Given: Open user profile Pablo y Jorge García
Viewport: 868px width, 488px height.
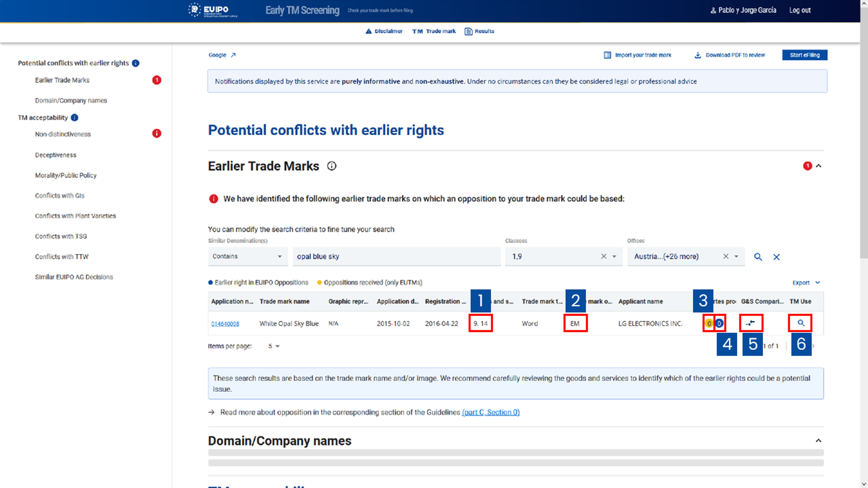Looking at the screenshot, I should (x=743, y=10).
